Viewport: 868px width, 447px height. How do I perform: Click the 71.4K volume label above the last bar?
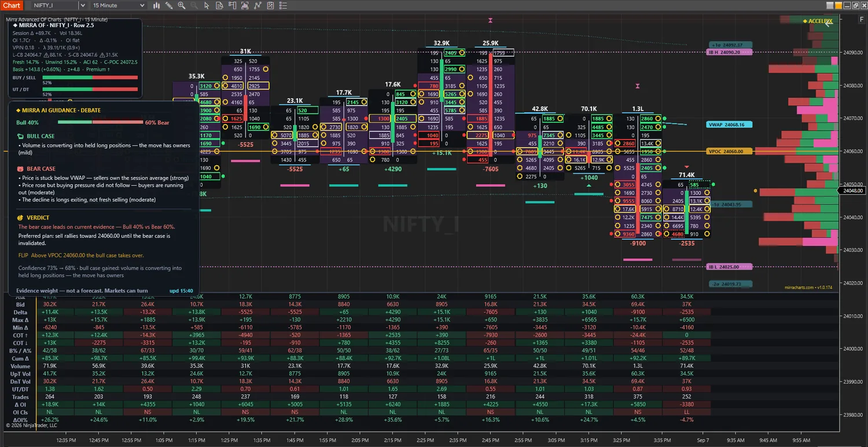click(x=686, y=175)
